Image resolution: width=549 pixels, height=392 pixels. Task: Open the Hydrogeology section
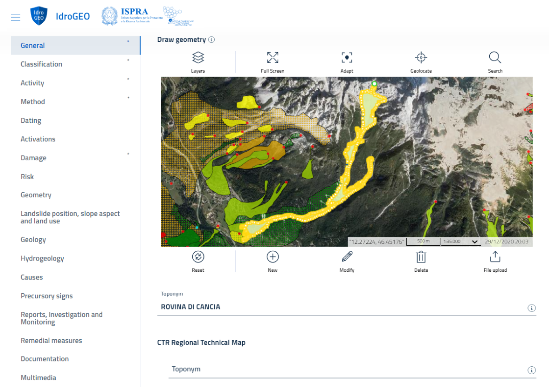pyautogui.click(x=42, y=258)
